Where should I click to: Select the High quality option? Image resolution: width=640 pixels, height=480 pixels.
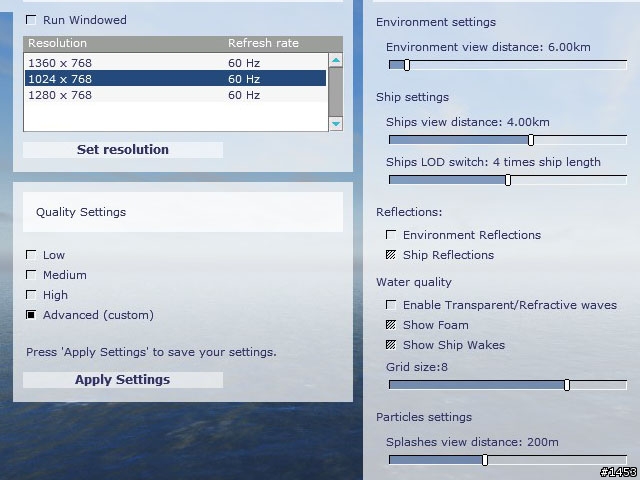(31, 295)
